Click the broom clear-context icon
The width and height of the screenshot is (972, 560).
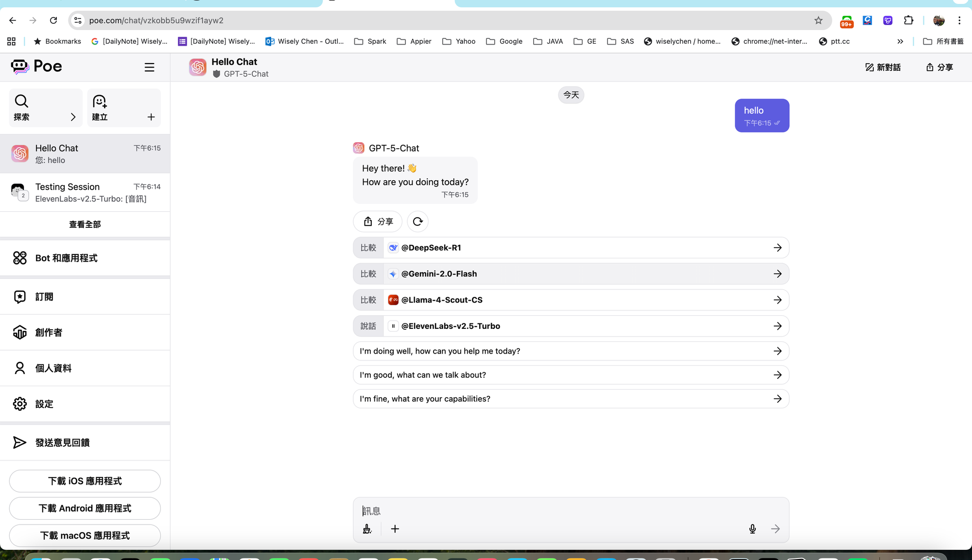pos(367,529)
